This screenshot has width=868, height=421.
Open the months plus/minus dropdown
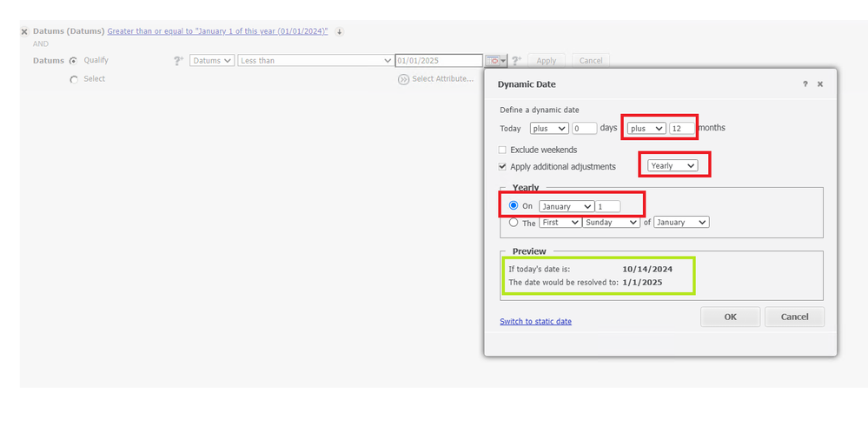[646, 129]
